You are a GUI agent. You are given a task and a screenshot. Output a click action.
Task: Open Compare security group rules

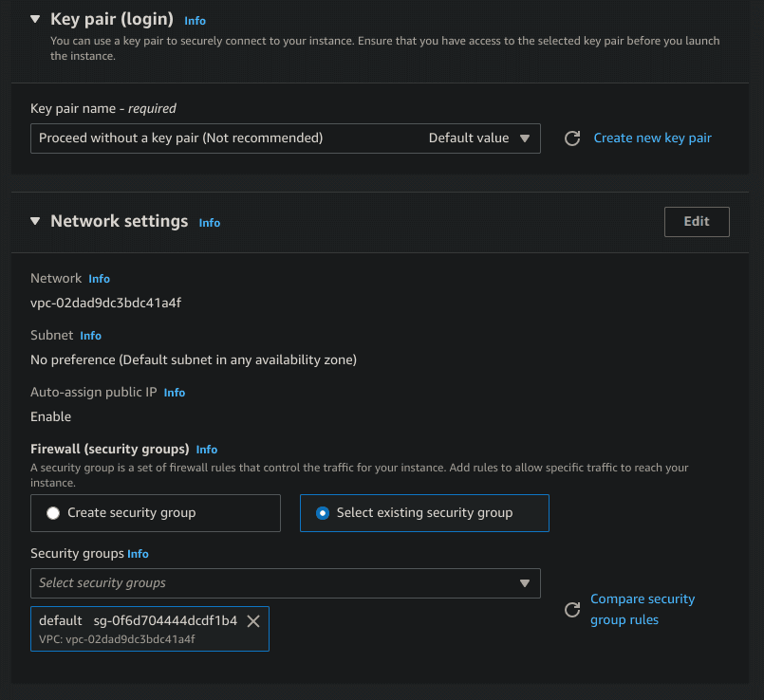coord(643,608)
